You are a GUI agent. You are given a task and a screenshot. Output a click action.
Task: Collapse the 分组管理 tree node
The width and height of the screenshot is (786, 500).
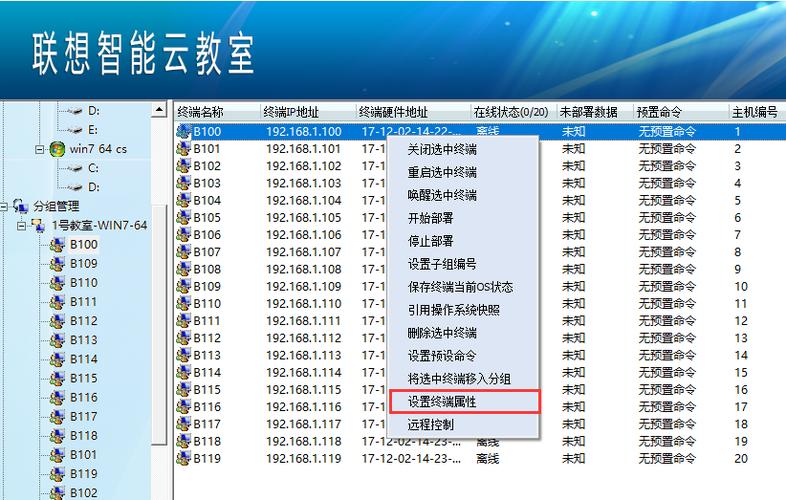(x=4, y=207)
